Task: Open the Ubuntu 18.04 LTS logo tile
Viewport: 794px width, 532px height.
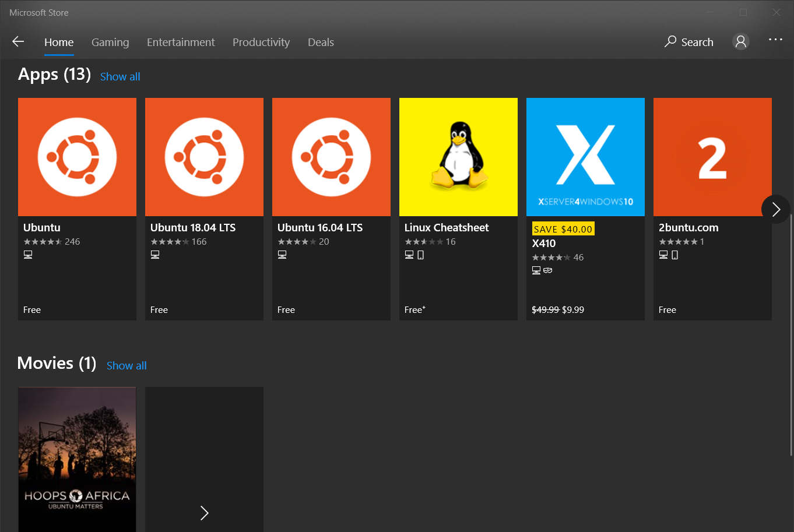Action: (204, 157)
